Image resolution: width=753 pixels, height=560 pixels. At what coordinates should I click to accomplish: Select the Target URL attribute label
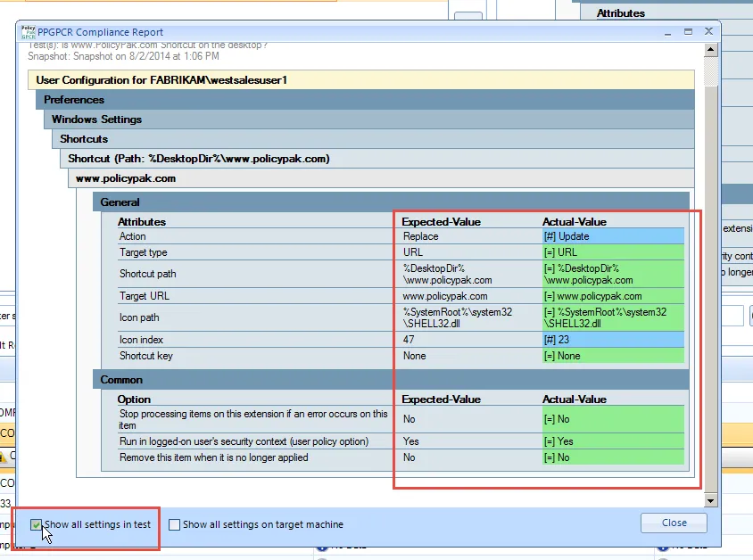point(144,296)
